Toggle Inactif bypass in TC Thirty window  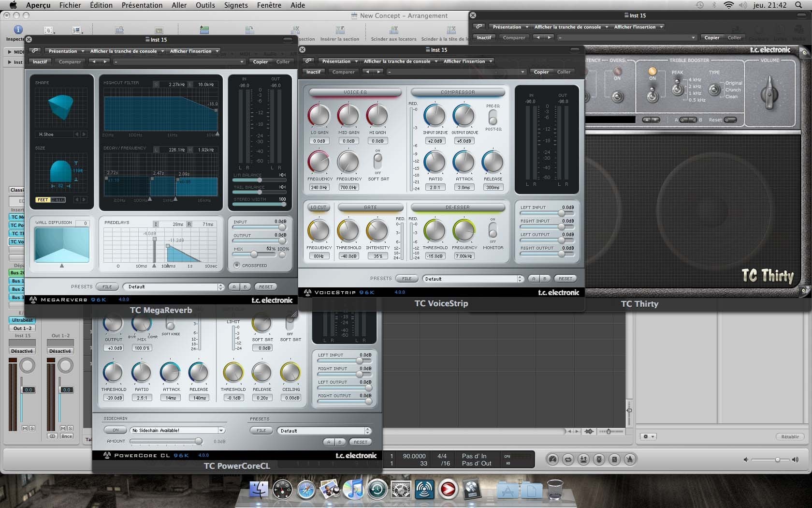[x=484, y=37]
